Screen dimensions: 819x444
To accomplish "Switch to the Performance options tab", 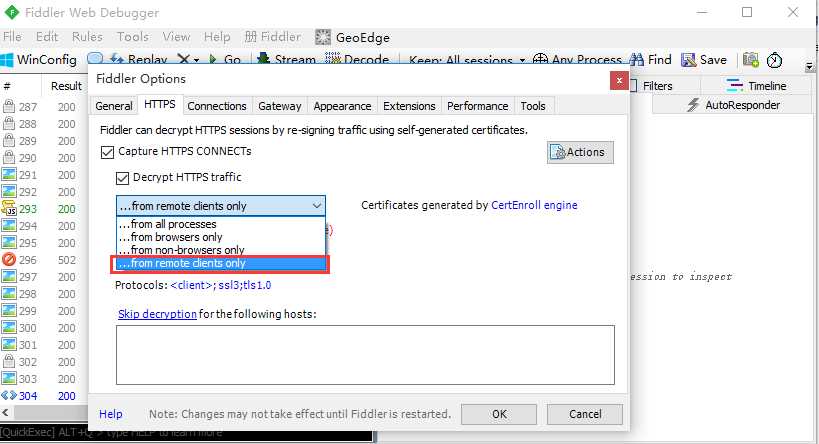I will tap(477, 106).
